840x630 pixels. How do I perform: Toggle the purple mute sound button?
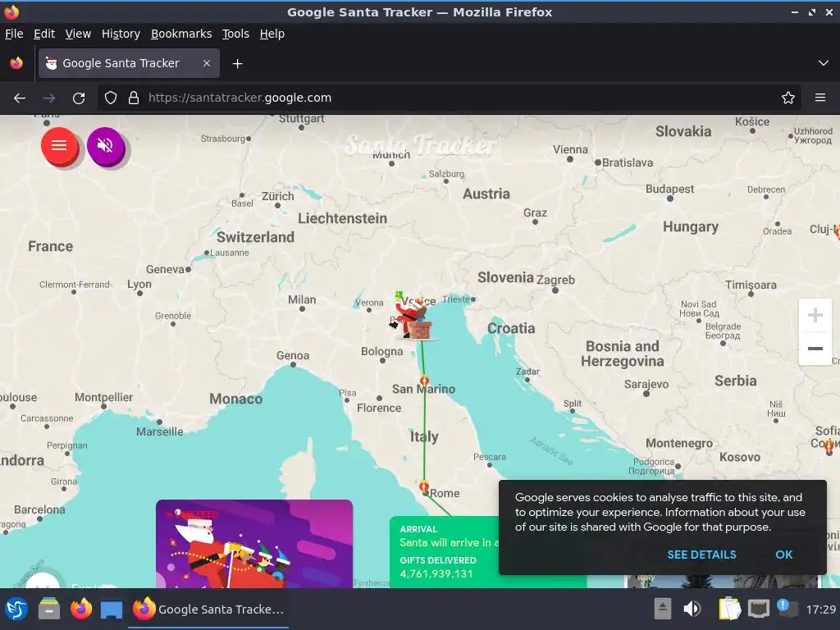click(x=106, y=145)
